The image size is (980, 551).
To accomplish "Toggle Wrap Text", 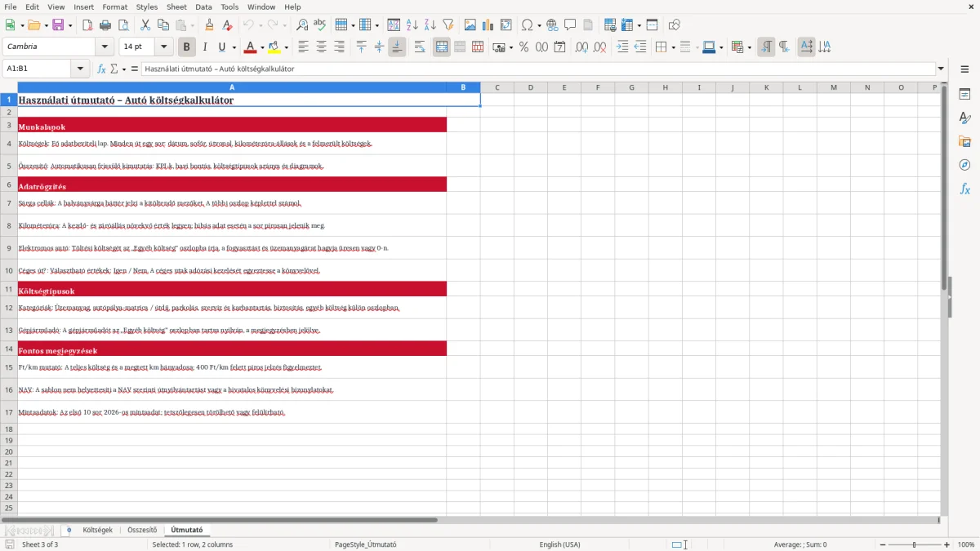I will (419, 47).
